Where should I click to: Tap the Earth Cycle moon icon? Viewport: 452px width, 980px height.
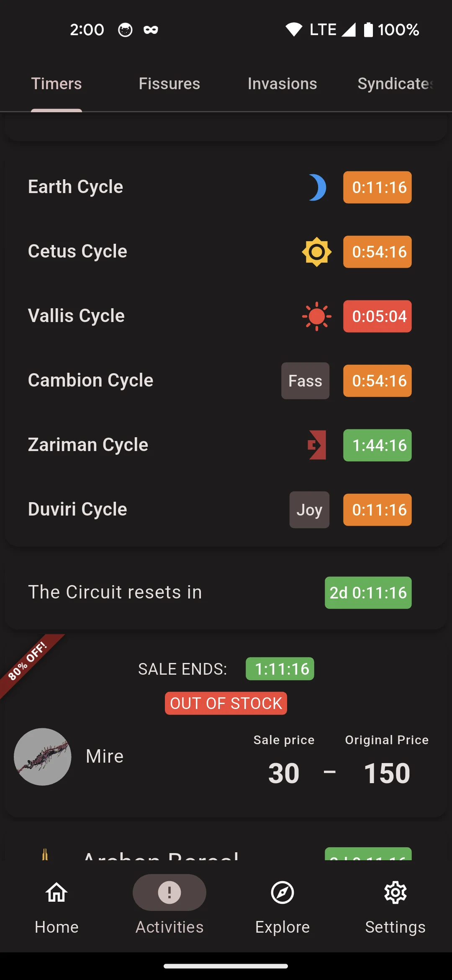tap(317, 187)
